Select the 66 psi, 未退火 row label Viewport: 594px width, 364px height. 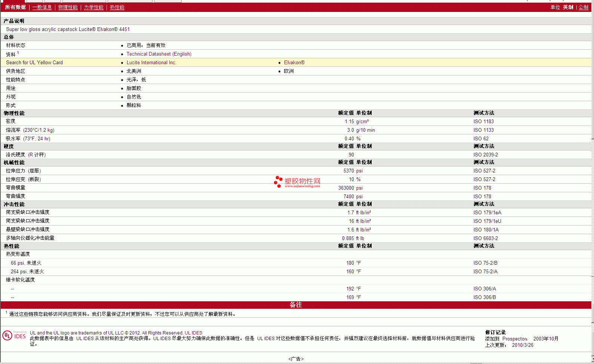(x=26, y=263)
